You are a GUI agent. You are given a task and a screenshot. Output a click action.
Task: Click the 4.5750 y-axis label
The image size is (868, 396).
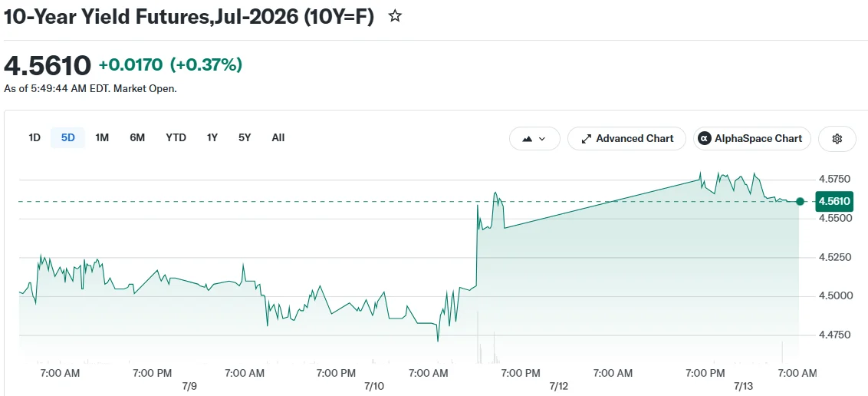point(835,180)
